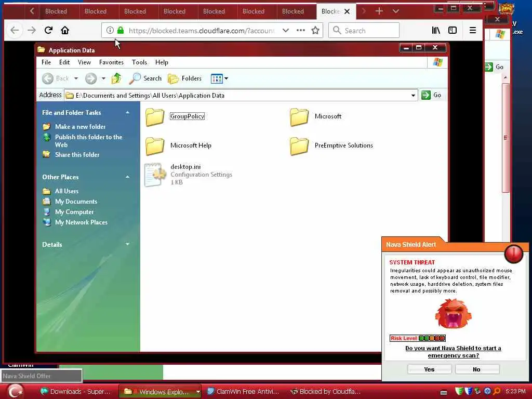Open the Favorites menu
The width and height of the screenshot is (532, 399).
point(111,62)
